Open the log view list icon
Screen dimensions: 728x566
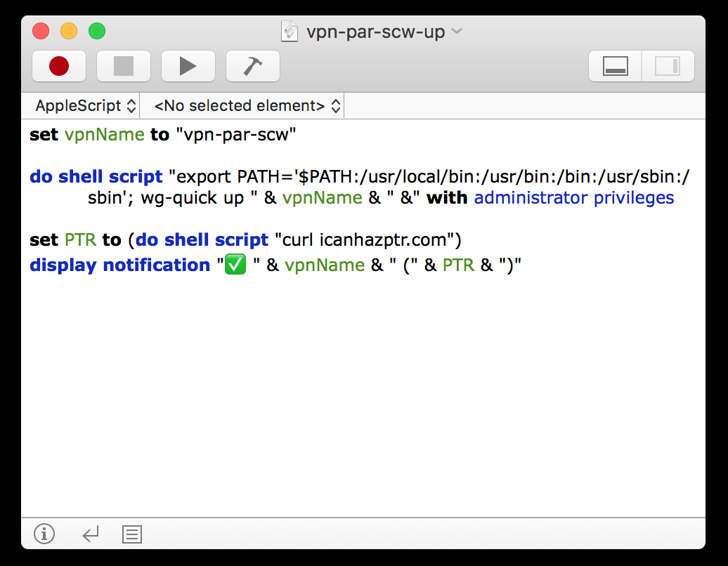click(x=132, y=535)
